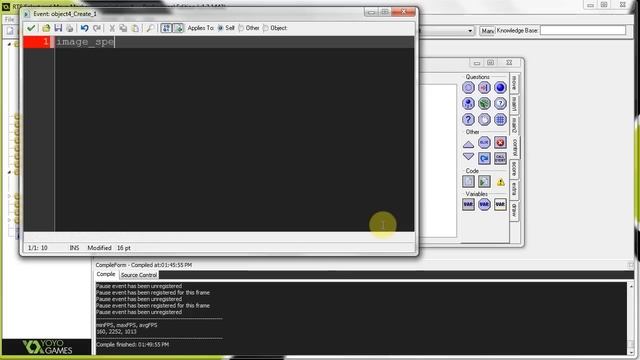Viewport: 640px width, 360px height.
Task: Select the Check Object solid-blue-ball action
Action: click(500, 87)
